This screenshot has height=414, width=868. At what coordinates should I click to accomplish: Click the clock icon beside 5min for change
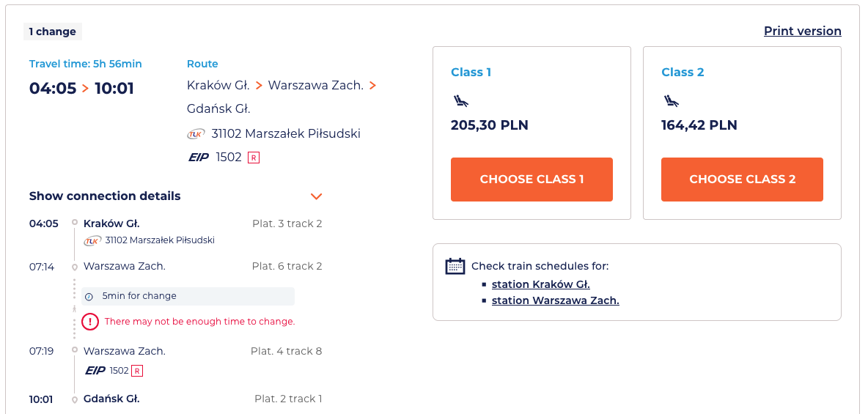89,297
